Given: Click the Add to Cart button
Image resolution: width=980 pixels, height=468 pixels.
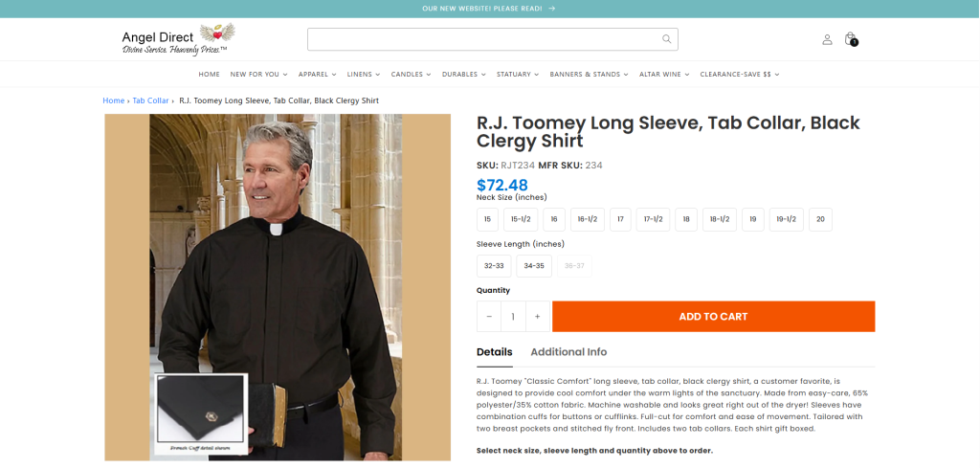Looking at the screenshot, I should [x=713, y=317].
